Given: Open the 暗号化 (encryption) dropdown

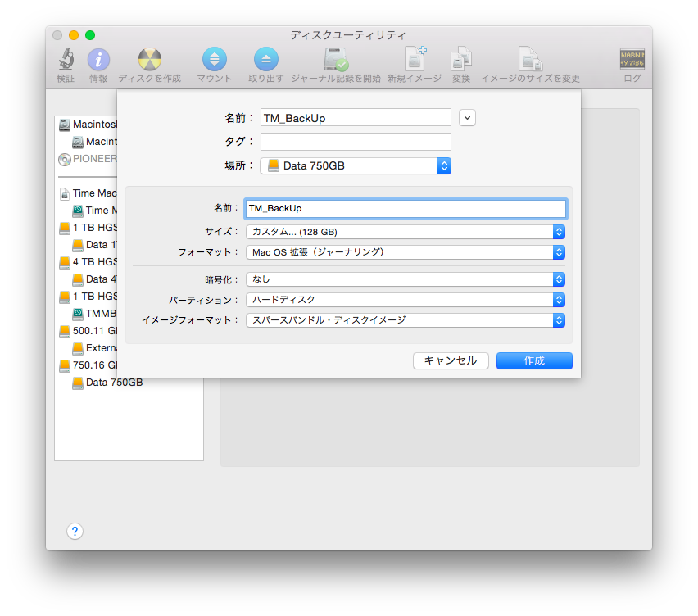Looking at the screenshot, I should tap(406, 279).
